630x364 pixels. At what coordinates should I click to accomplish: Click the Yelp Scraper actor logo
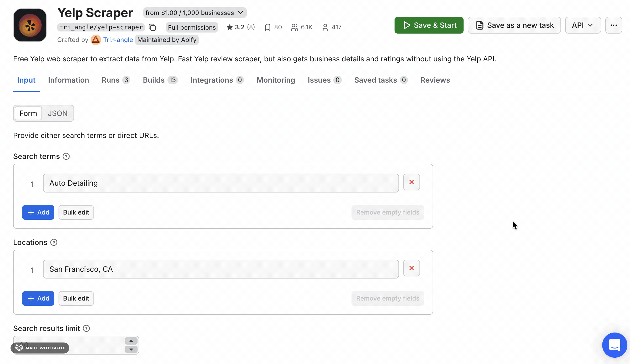[x=30, y=25]
